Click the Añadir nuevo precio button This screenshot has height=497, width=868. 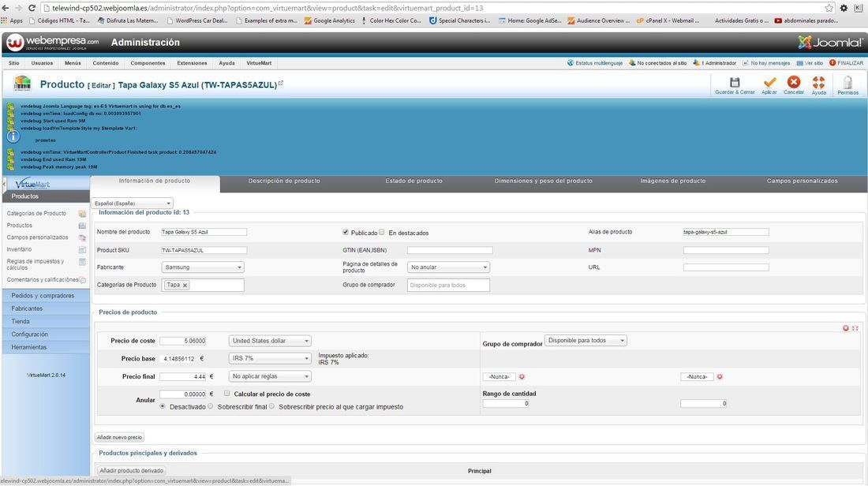(x=120, y=437)
